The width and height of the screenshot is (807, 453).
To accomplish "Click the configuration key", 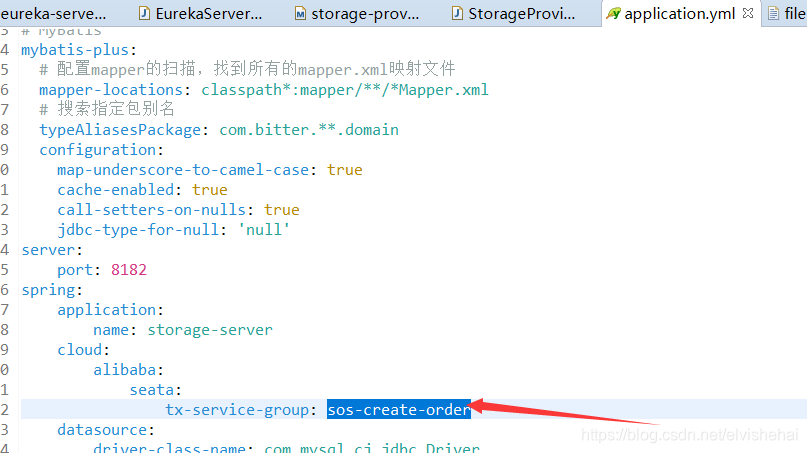I will tap(98, 150).
